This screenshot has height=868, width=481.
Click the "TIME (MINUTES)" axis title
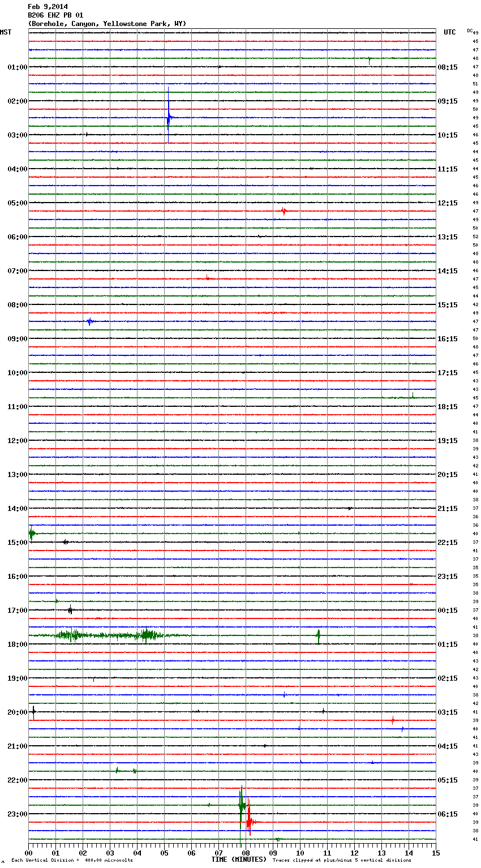[239, 860]
